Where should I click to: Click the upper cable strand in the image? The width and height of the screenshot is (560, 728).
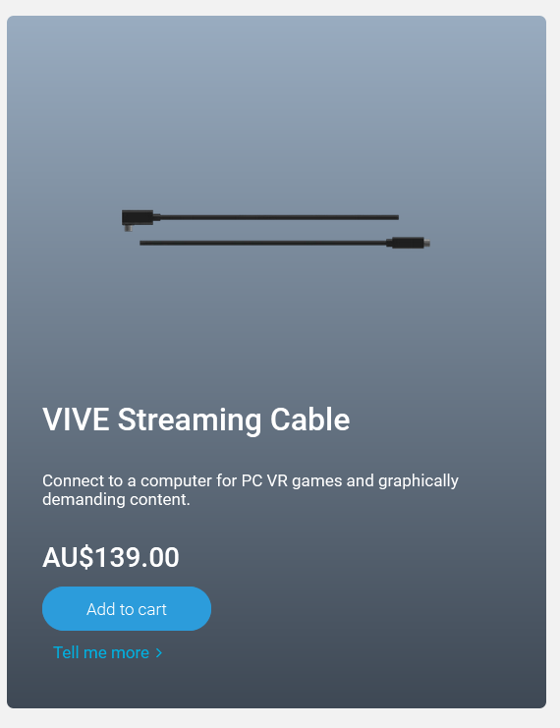(279, 217)
